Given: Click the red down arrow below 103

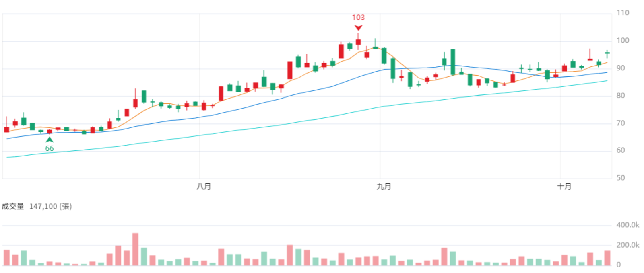Looking at the screenshot, I should (x=358, y=28).
